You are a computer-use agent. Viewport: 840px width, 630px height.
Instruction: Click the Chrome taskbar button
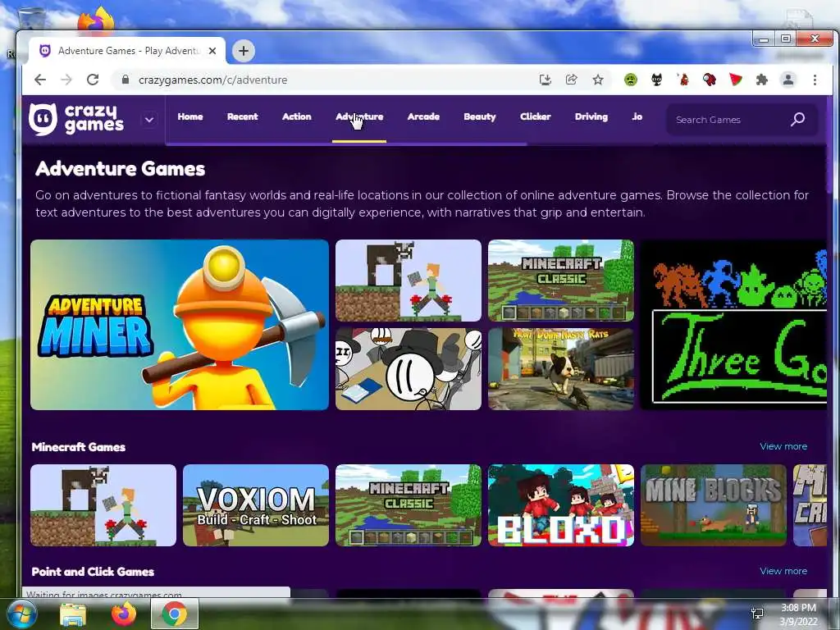pos(175,614)
